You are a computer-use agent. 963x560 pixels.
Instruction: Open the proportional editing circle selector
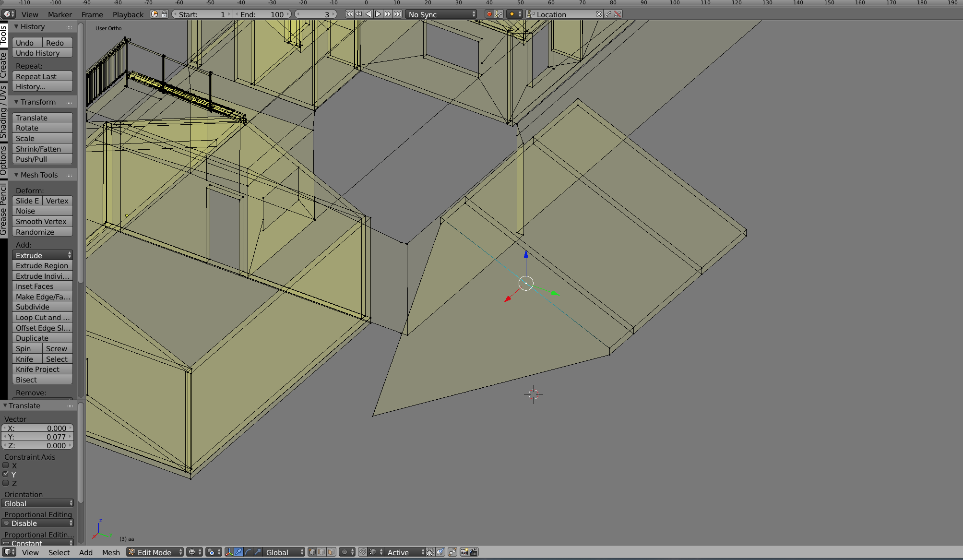click(x=347, y=552)
